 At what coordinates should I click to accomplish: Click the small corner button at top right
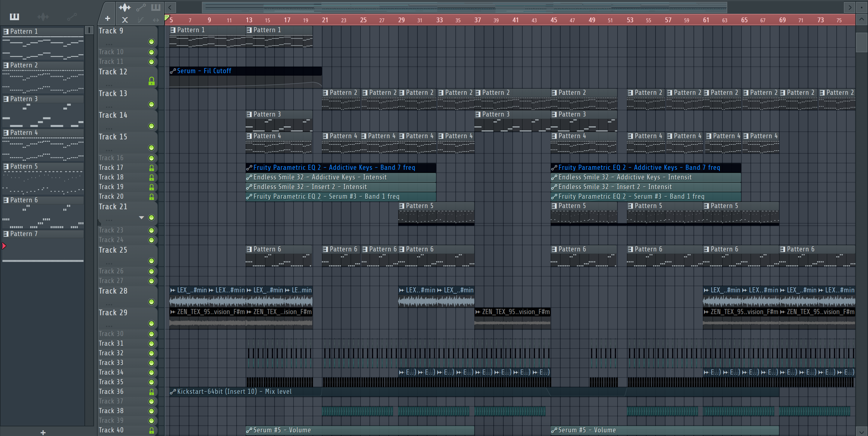(x=862, y=7)
